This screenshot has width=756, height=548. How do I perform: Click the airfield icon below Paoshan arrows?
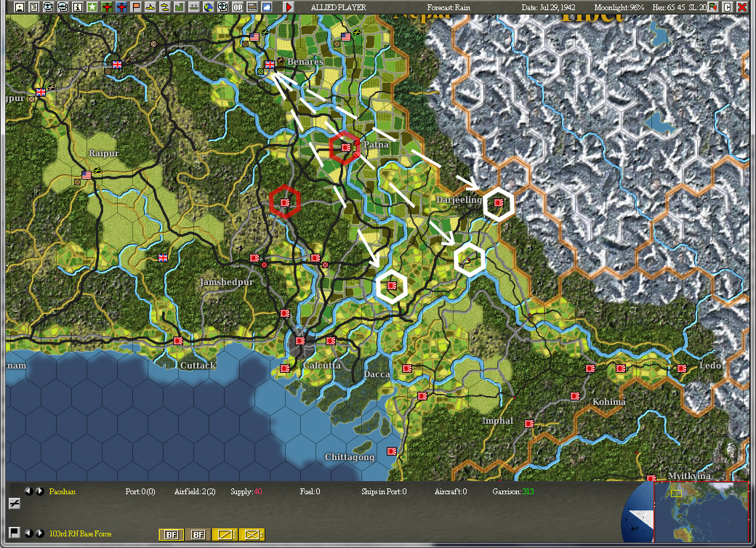(x=15, y=504)
